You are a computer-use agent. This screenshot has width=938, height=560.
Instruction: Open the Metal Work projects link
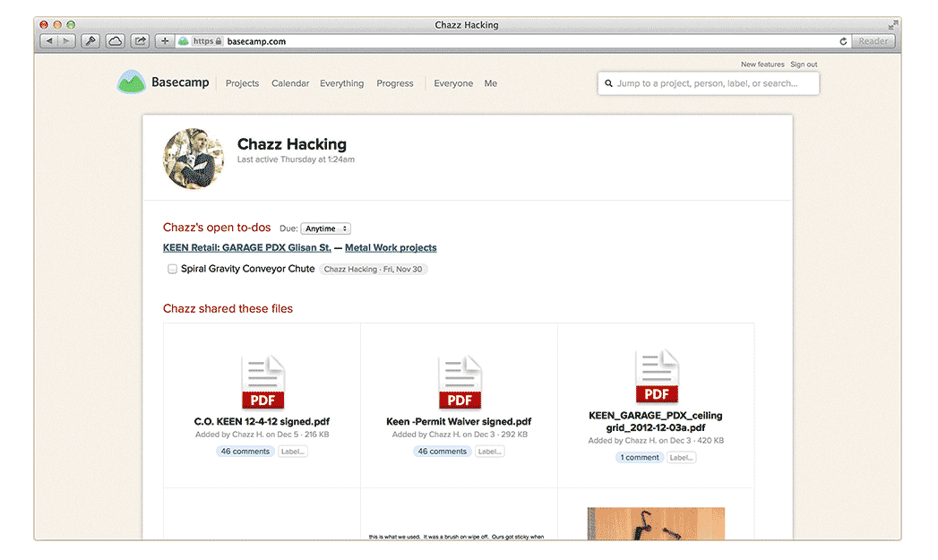click(x=391, y=247)
